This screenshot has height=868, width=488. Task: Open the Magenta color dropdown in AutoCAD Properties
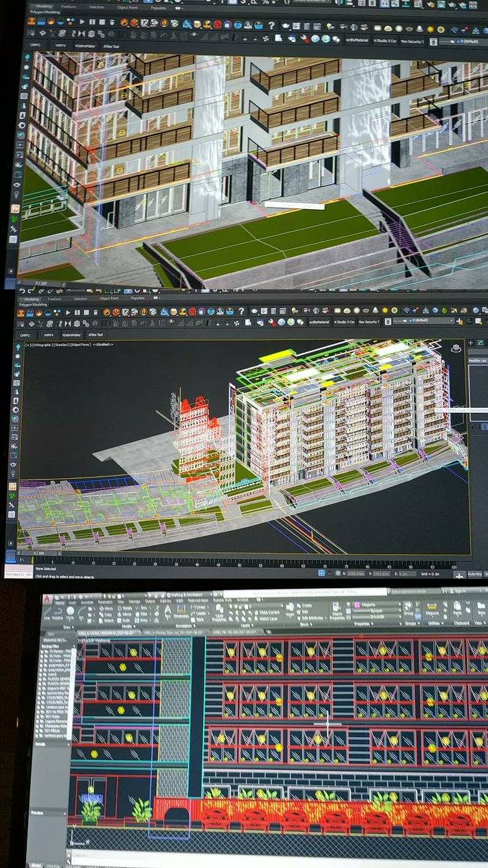click(x=377, y=605)
